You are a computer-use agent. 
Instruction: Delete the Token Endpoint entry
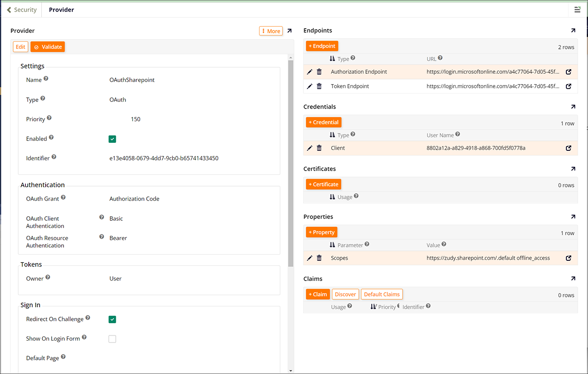319,86
